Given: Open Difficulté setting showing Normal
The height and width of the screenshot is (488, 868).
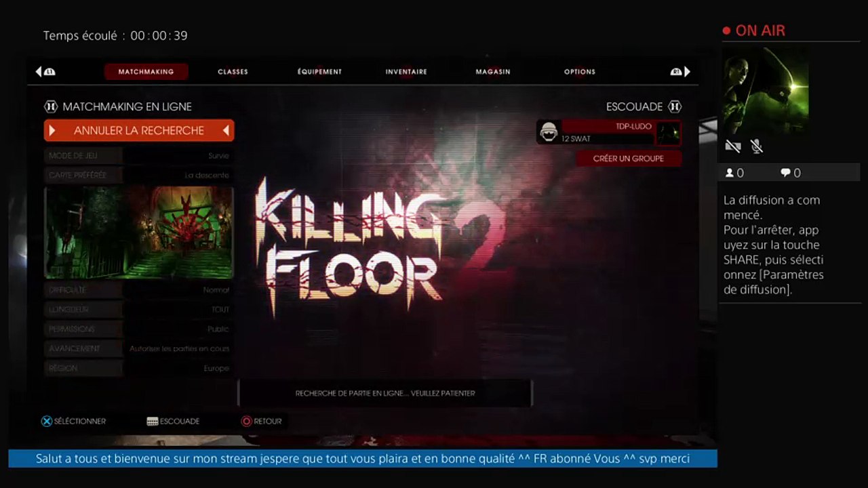Looking at the screenshot, I should pyautogui.click(x=138, y=290).
